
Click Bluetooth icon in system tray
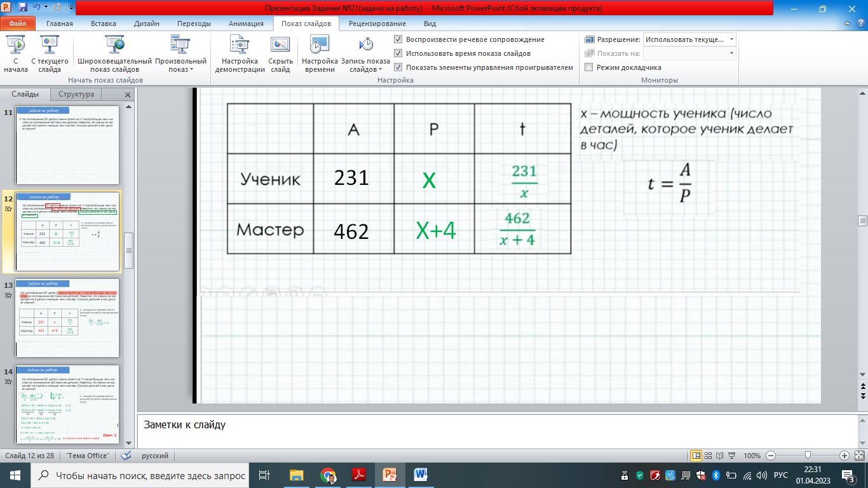point(715,475)
